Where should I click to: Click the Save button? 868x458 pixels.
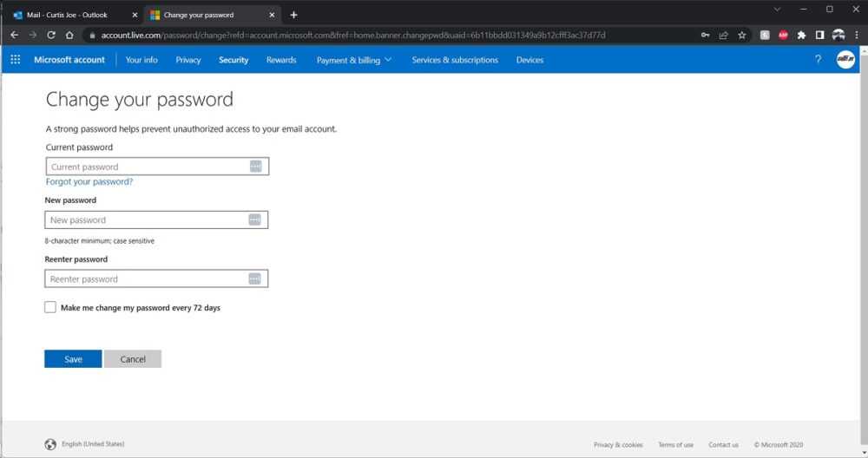pyautogui.click(x=73, y=359)
